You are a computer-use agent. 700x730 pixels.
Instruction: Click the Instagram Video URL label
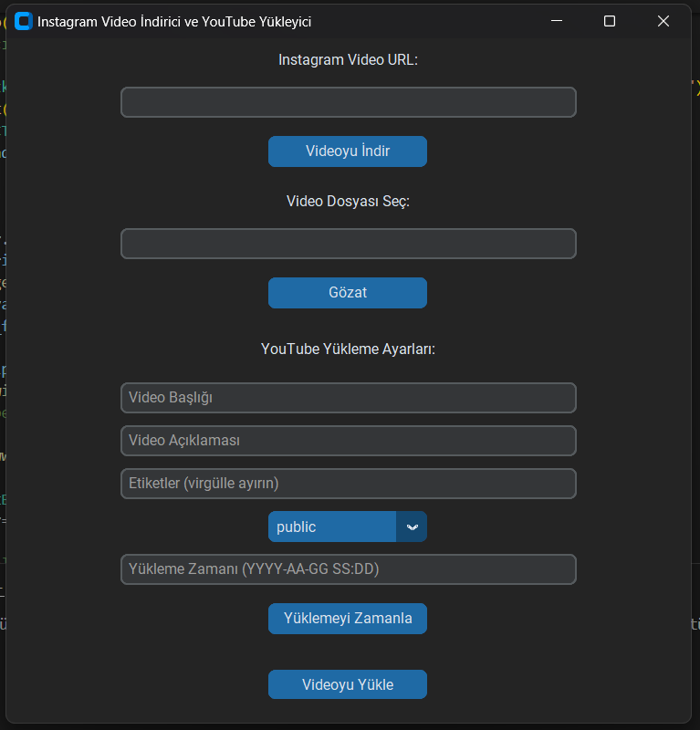coord(348,59)
